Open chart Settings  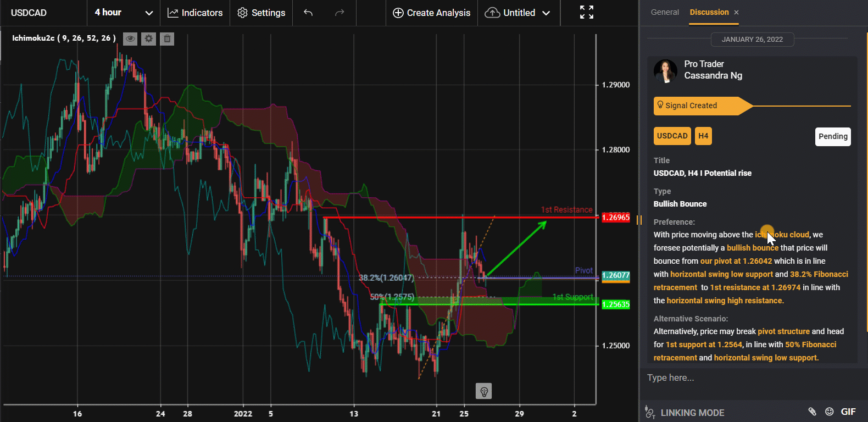point(261,13)
